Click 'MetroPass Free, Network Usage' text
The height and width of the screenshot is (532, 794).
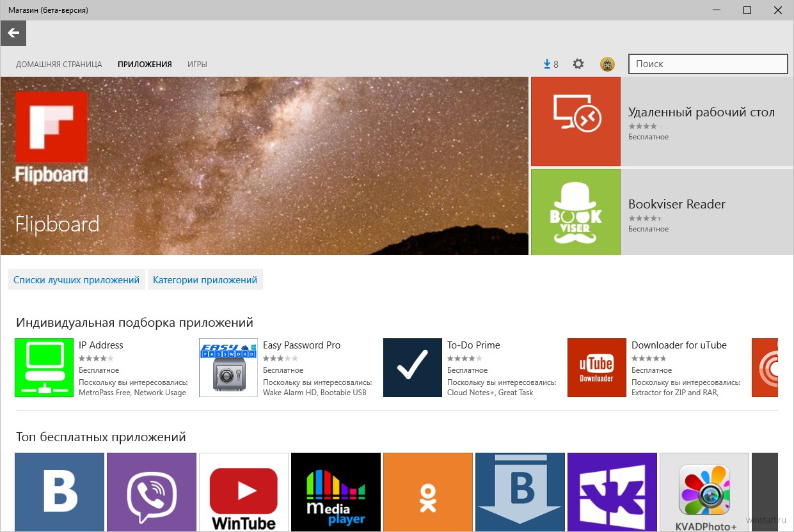pyautogui.click(x=132, y=393)
